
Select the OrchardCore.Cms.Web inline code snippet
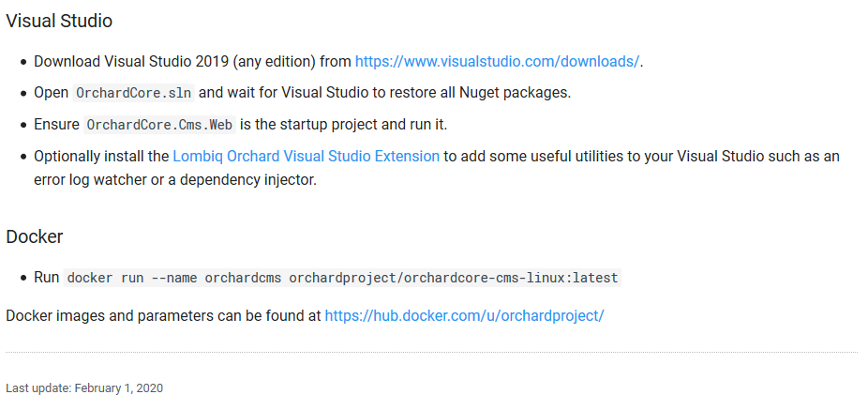pyautogui.click(x=160, y=125)
